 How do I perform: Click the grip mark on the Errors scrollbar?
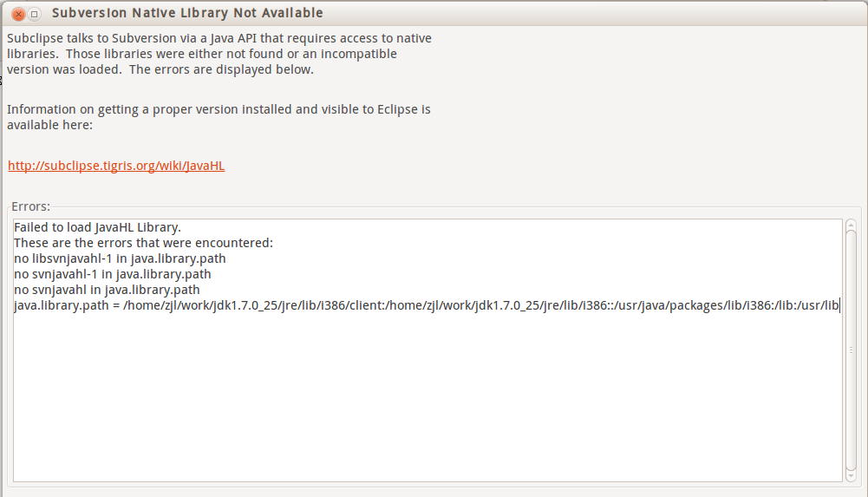851,350
